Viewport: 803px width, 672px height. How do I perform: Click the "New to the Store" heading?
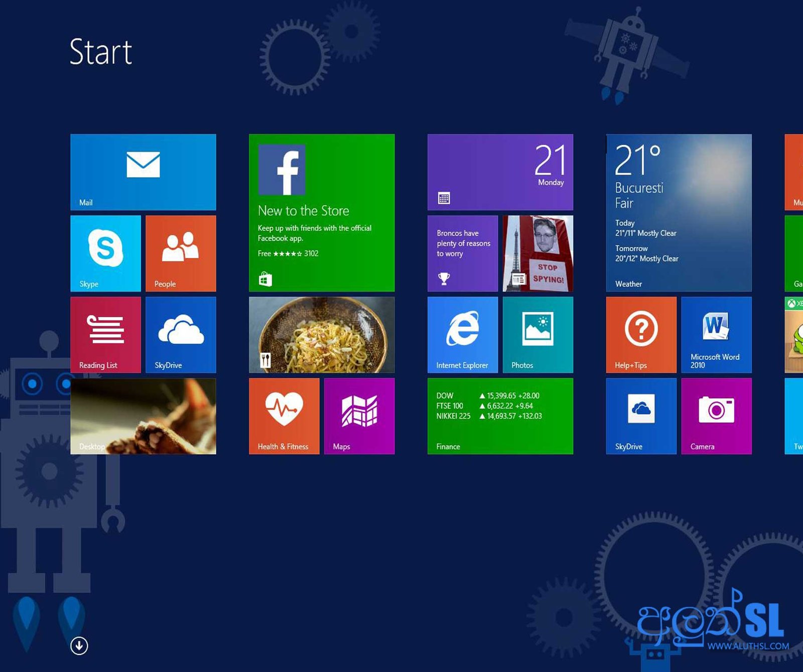pos(304,211)
